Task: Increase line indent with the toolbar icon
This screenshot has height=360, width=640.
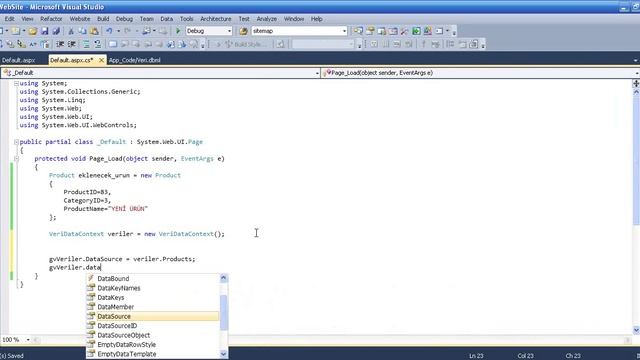Action: click(71, 44)
